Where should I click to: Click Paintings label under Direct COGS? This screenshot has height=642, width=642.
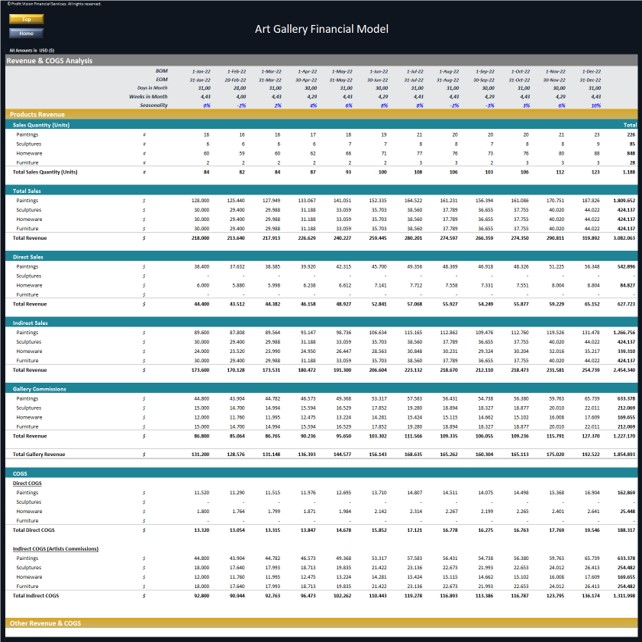tap(27, 493)
